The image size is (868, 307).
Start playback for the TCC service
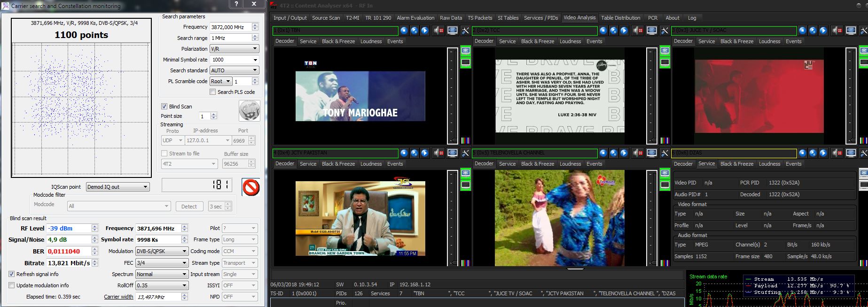point(624,31)
